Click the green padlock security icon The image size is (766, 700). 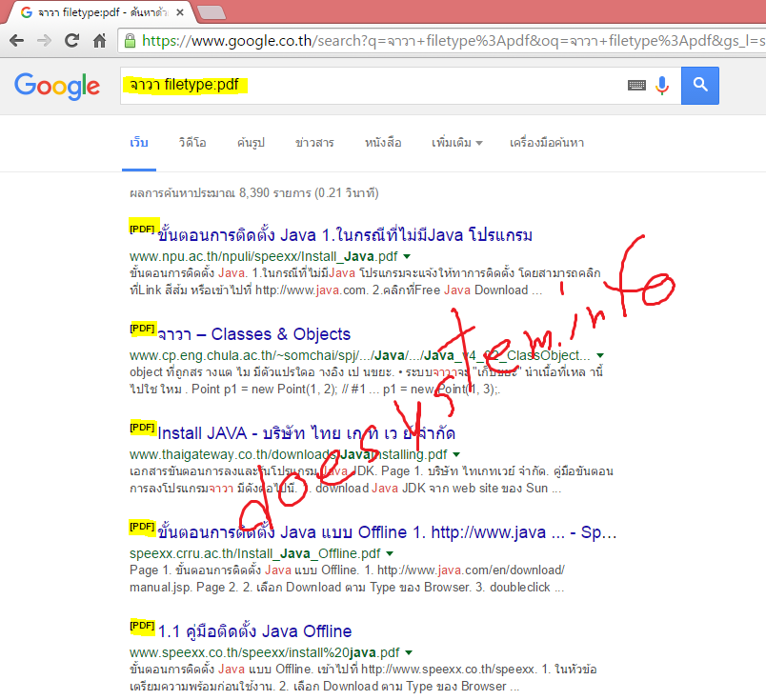click(130, 41)
